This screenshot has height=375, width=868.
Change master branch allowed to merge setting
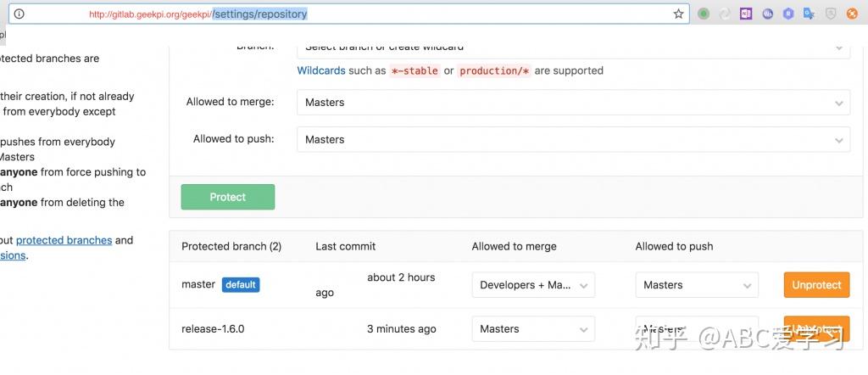(533, 285)
